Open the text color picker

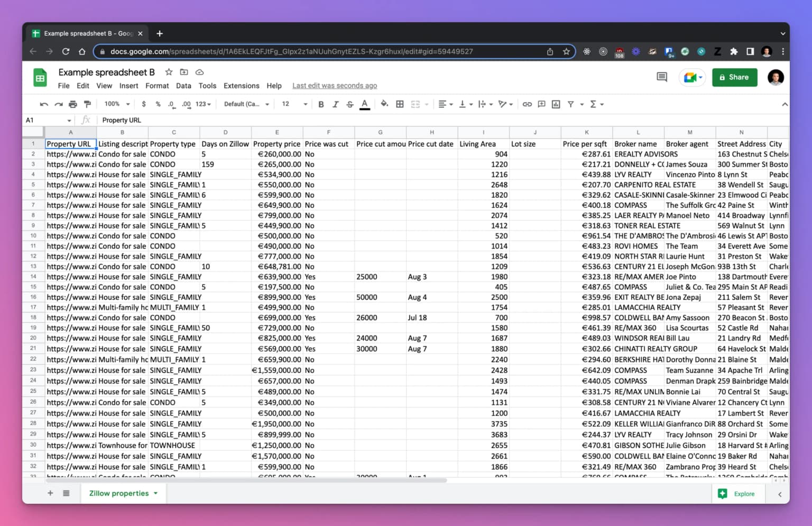click(365, 104)
